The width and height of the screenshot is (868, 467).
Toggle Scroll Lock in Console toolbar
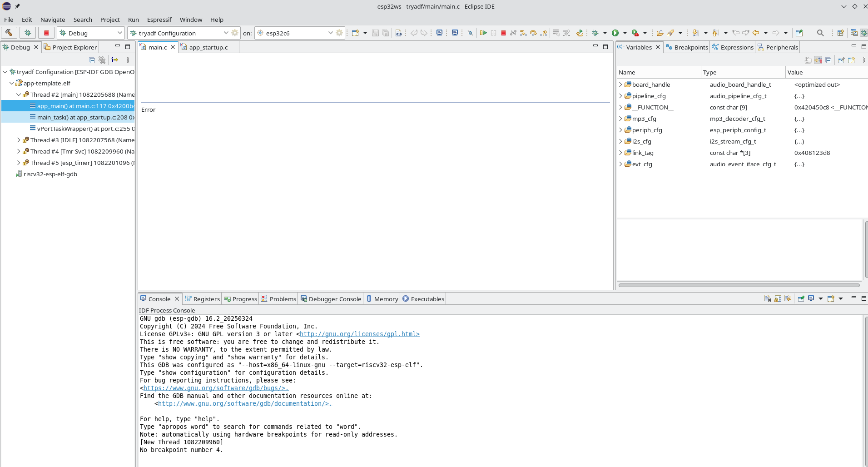778,298
